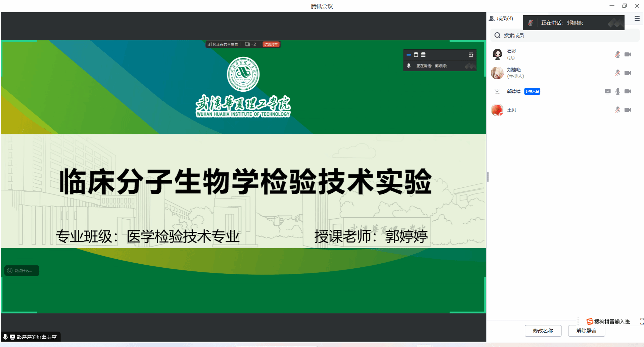Viewport: 644px width, 347px height.
Task: Click the red 结束共享 button in shared screen
Action: pos(271,44)
